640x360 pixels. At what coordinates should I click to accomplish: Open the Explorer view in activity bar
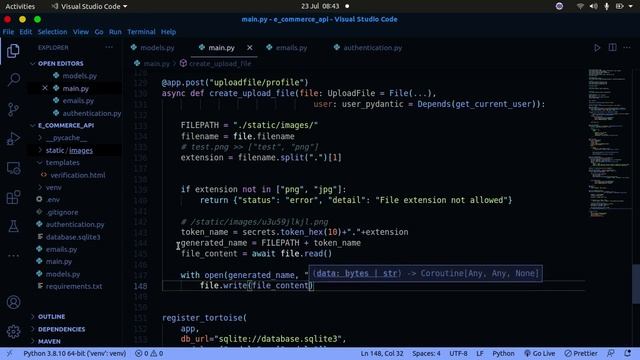pos(13,51)
